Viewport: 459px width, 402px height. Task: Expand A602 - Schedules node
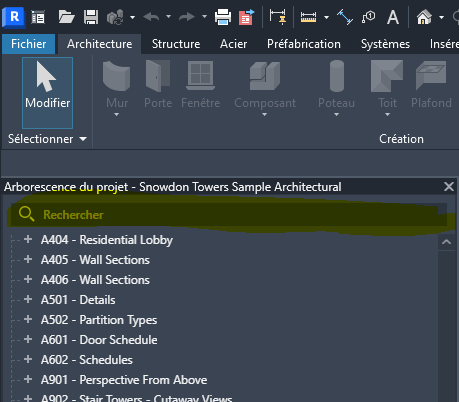[28, 359]
